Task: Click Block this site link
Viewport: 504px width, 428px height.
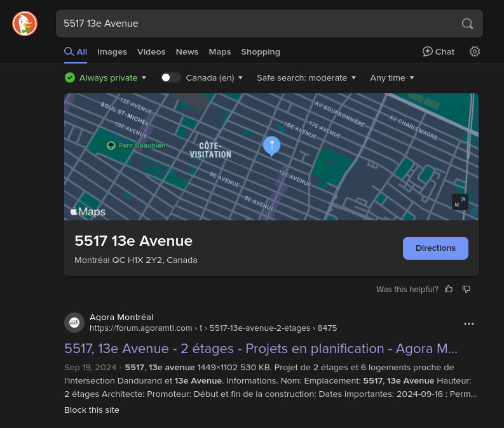Action: (x=92, y=410)
